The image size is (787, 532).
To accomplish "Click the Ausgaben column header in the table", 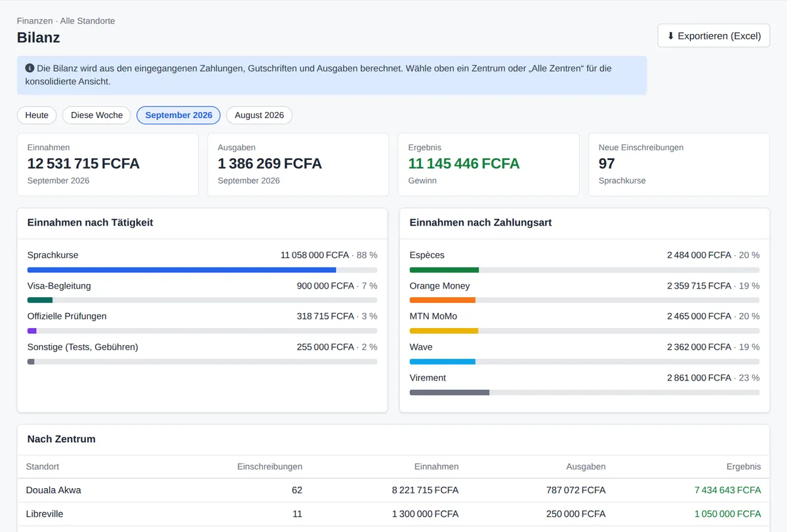I will [x=586, y=466].
